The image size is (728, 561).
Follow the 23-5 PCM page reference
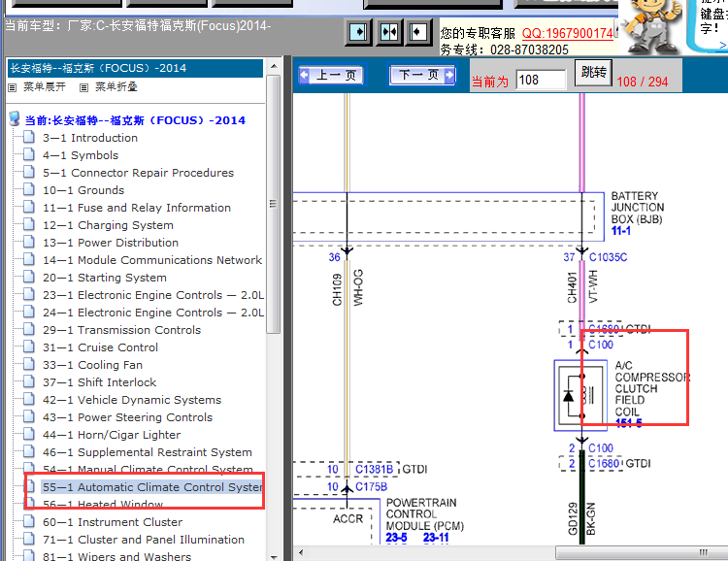(x=396, y=538)
